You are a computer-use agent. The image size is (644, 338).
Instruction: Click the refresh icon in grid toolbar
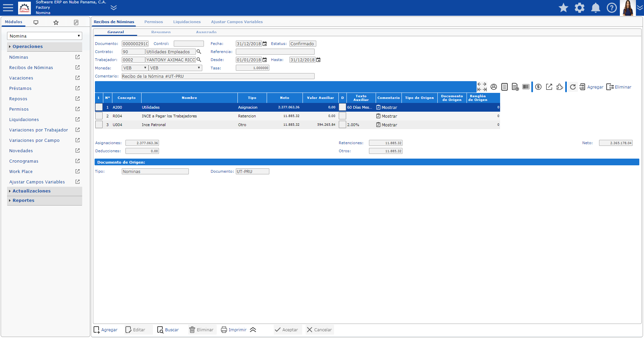pos(573,87)
